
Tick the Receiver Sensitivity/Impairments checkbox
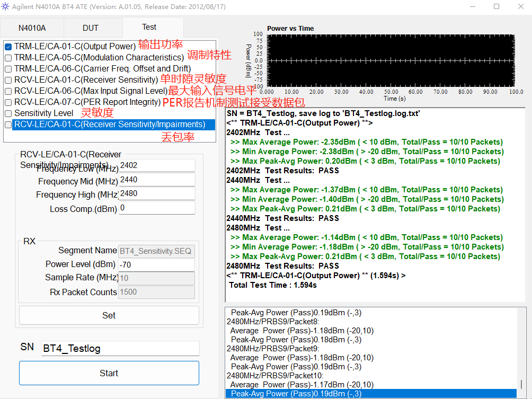pos(8,125)
